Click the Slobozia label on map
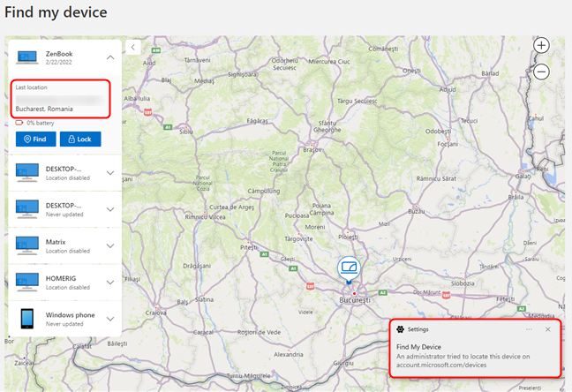The image size is (572, 392). tap(463, 283)
